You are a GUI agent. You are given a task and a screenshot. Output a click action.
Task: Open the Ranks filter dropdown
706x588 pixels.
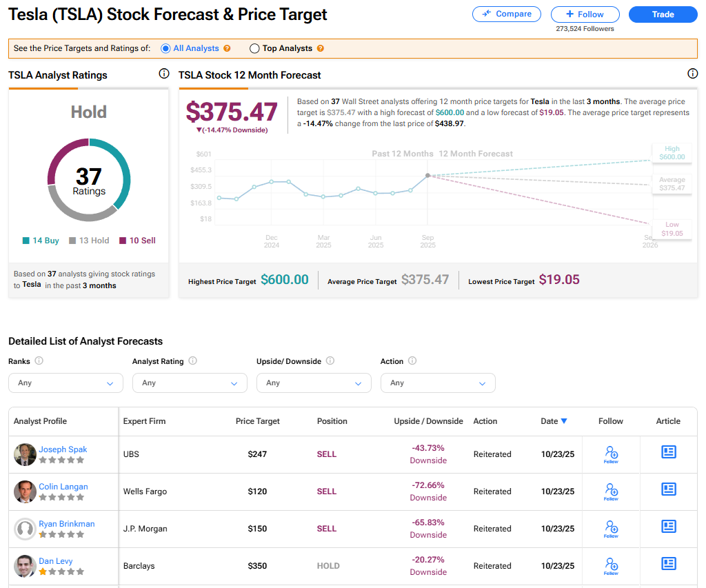click(65, 383)
